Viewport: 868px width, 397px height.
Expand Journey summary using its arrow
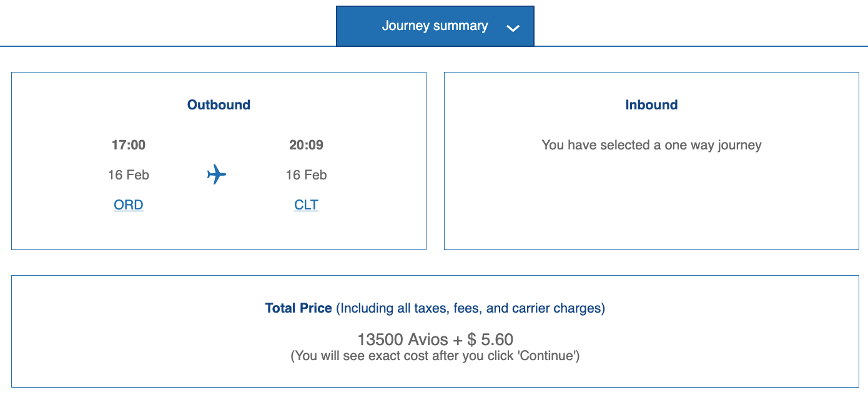pyautogui.click(x=513, y=28)
